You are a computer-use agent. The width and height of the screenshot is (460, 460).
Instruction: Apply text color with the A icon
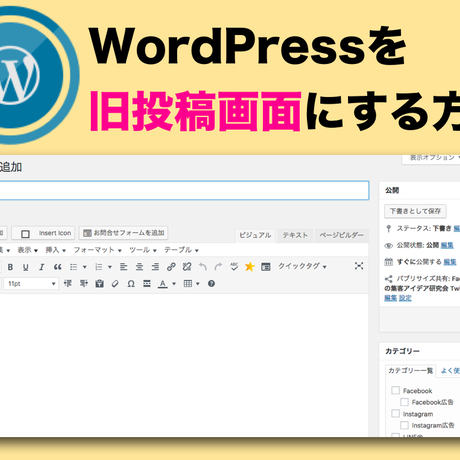162,284
